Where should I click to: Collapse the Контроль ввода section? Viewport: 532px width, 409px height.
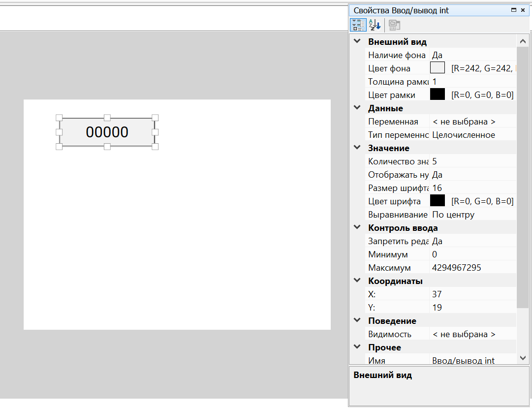pyautogui.click(x=357, y=228)
